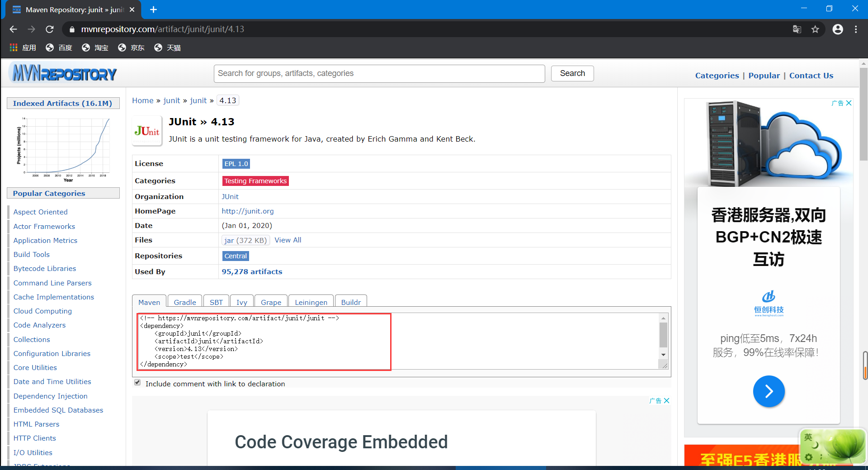This screenshot has height=470, width=868.
Task: Open the apps grid bookmark
Action: [x=23, y=47]
